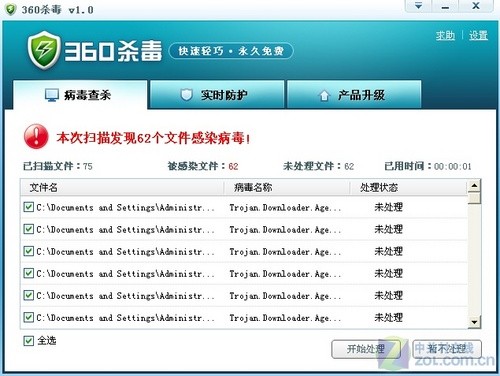Click the 360 green shield logo
Image resolution: width=500 pixels, height=376 pixels.
[x=44, y=50]
